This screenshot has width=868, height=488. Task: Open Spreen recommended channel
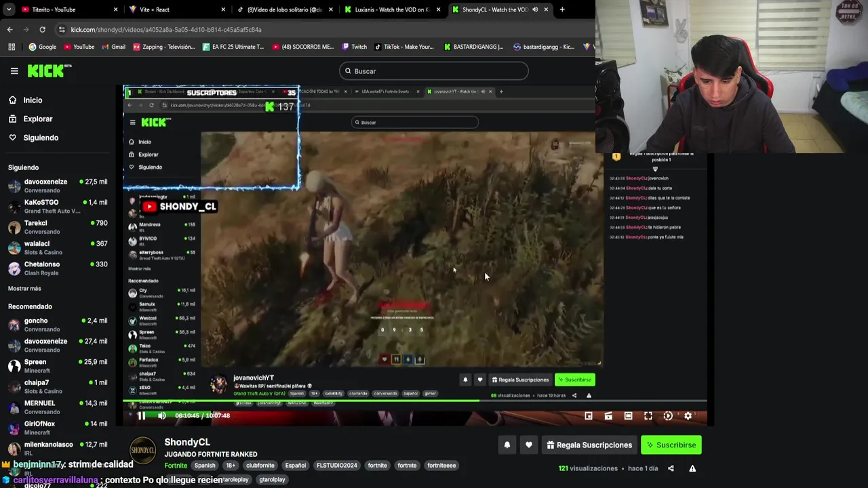coord(57,366)
